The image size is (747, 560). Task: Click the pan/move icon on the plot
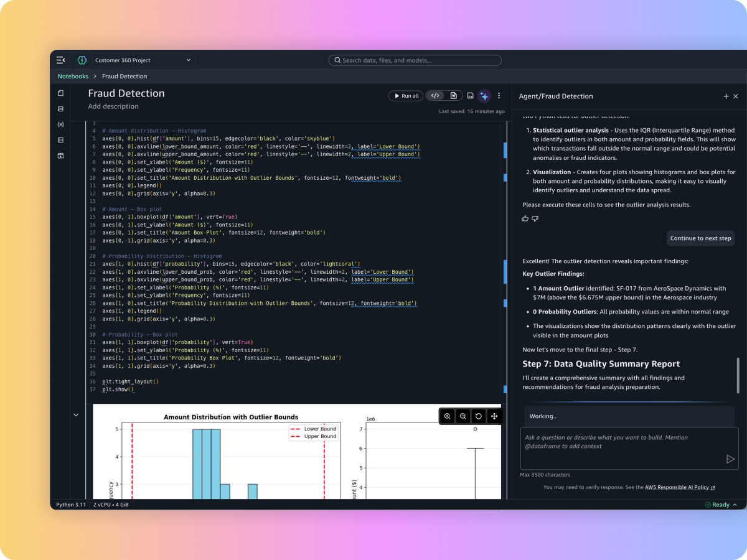click(x=494, y=416)
